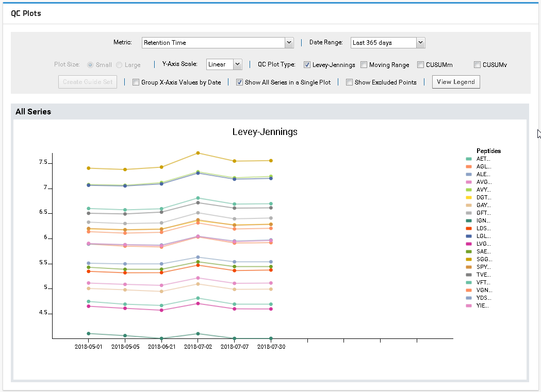Click the All Series panel header
Image resolution: width=541 pixels, height=392 pixels.
pyautogui.click(x=33, y=112)
